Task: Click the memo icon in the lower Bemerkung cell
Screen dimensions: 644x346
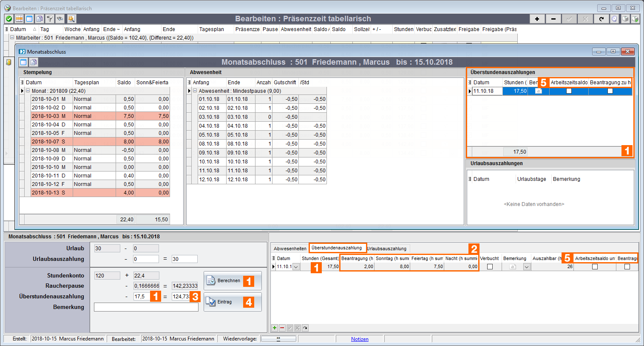Action: tap(513, 267)
